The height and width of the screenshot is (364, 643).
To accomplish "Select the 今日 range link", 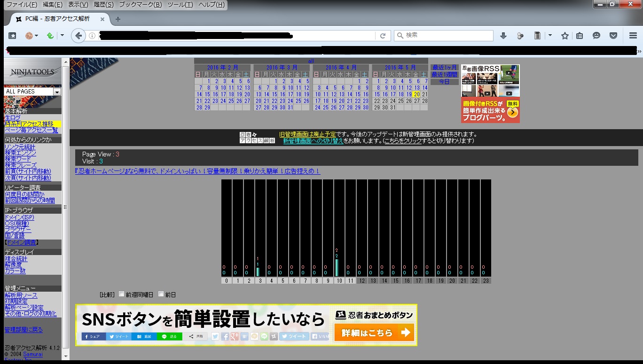I will tap(445, 82).
